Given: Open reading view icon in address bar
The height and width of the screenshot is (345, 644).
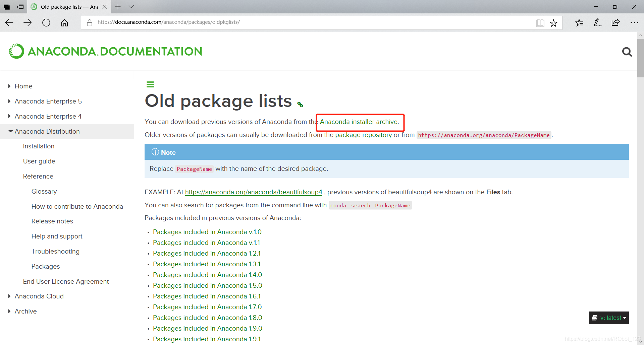Looking at the screenshot, I should pyautogui.click(x=540, y=23).
